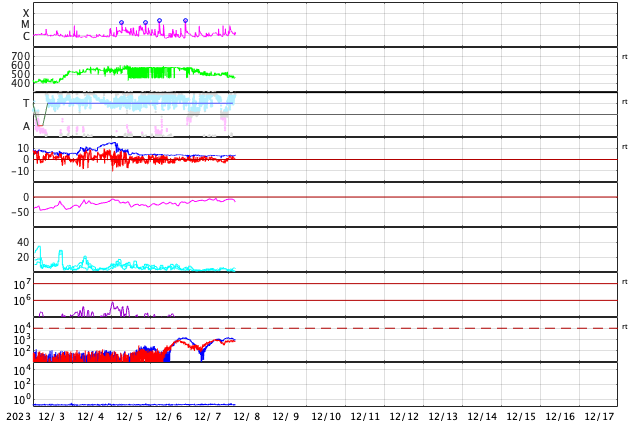Click the last of four blue flare markers
The width and height of the screenshot is (634, 424).
(x=185, y=20)
